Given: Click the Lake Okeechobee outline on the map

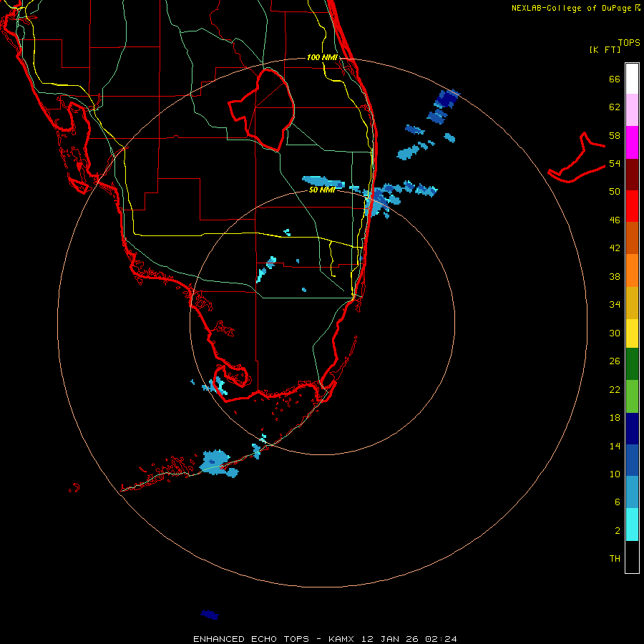Looking at the screenshot, I should (262, 109).
